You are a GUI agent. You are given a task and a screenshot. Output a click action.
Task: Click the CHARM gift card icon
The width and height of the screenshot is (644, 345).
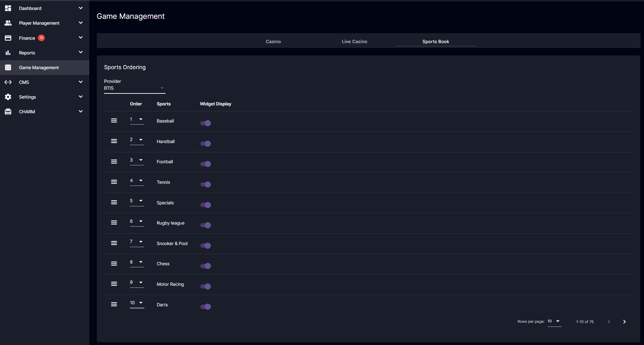(x=8, y=112)
